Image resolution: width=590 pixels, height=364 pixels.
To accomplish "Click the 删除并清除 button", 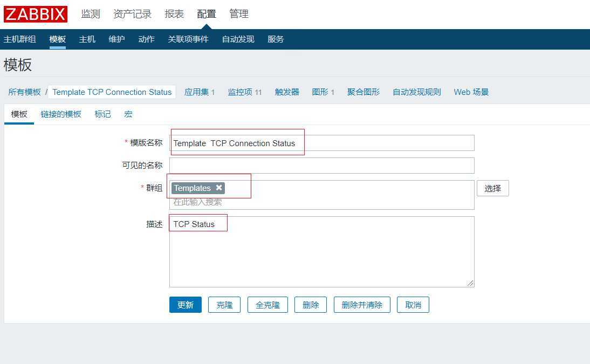I will [x=362, y=305].
